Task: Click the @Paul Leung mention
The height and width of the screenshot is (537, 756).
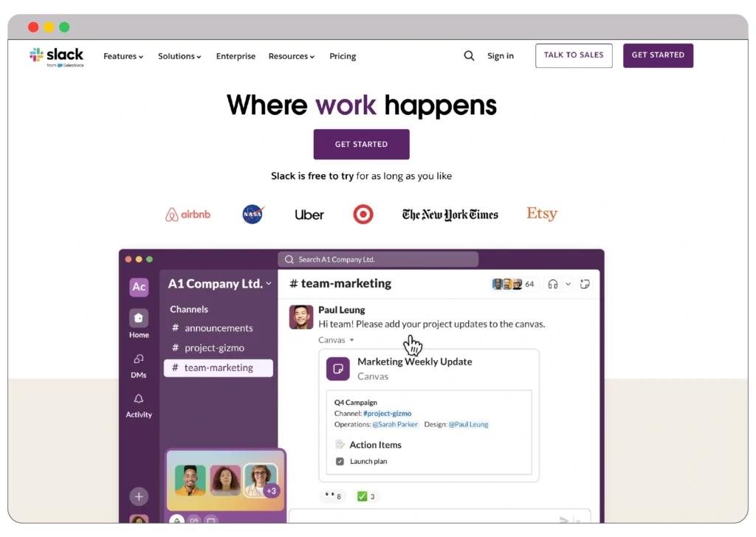Action: pos(468,424)
